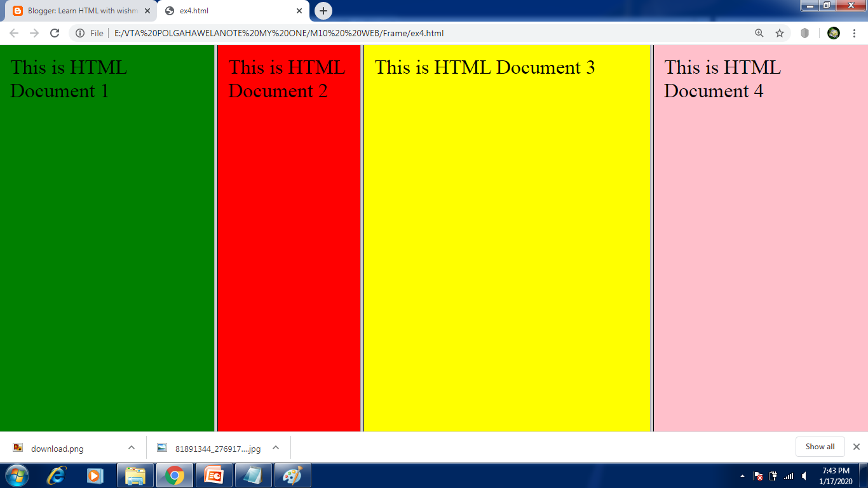The image size is (868, 488).
Task: Launch Internet Explorer from the taskbar
Action: coord(56,475)
